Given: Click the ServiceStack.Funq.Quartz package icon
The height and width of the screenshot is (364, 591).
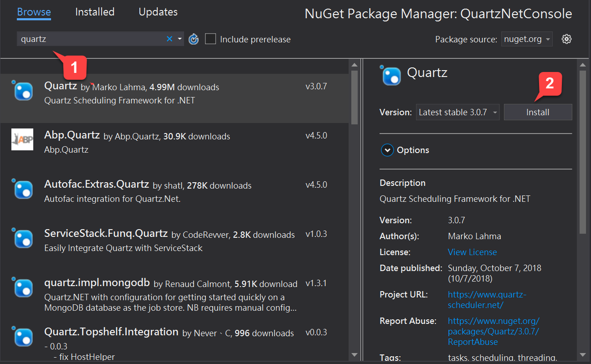Looking at the screenshot, I should point(23,238).
